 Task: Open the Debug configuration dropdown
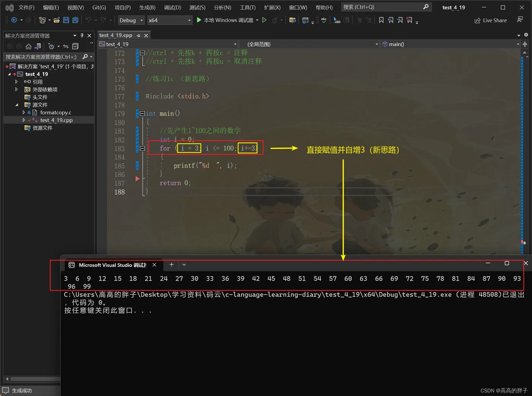click(x=131, y=20)
